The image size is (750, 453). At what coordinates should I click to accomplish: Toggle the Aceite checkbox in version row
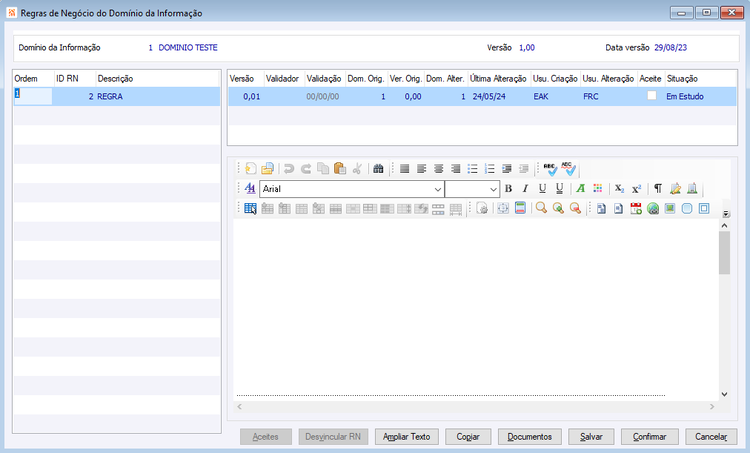651,96
